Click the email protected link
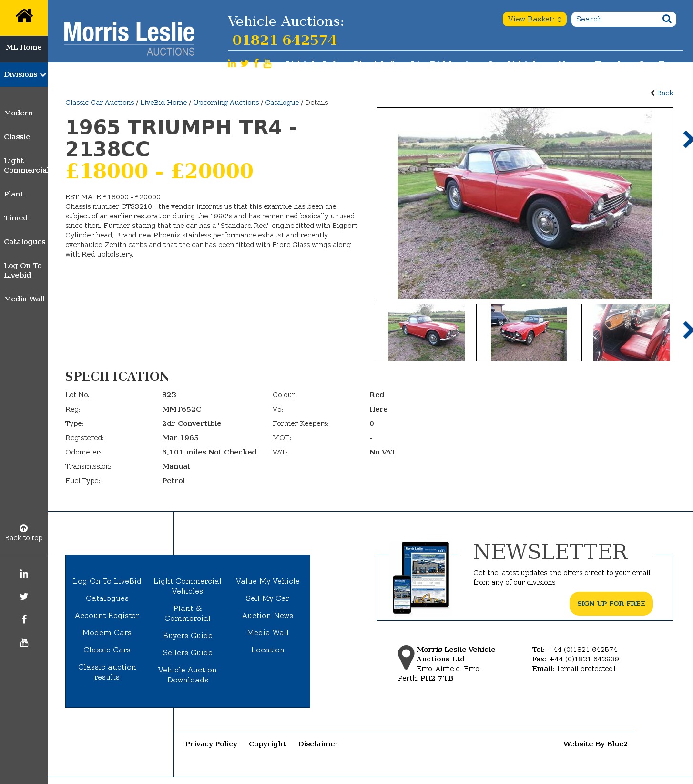The height and width of the screenshot is (784, 693). click(x=586, y=669)
